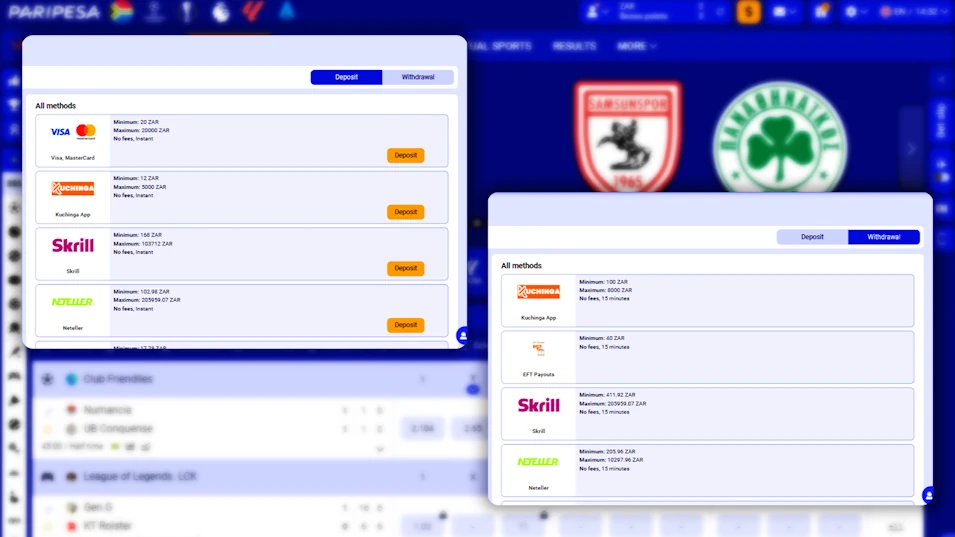Open the messages envelope icon

click(780, 12)
